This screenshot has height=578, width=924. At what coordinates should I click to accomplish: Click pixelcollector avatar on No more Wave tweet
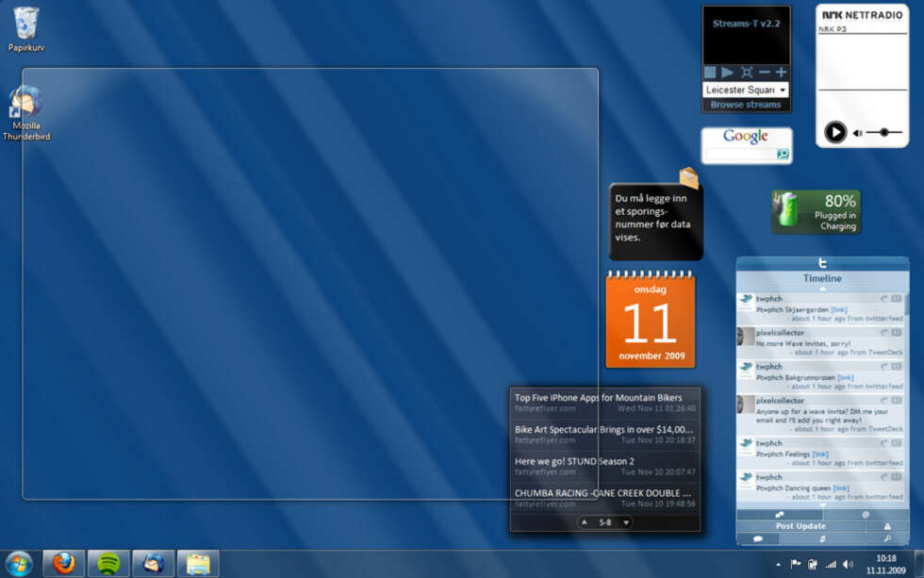(746, 337)
